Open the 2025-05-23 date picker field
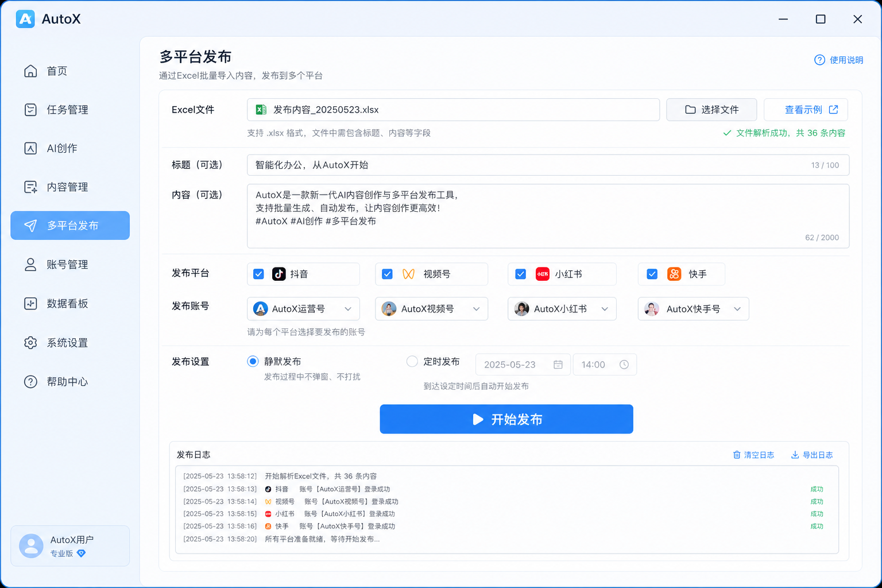 tap(523, 365)
